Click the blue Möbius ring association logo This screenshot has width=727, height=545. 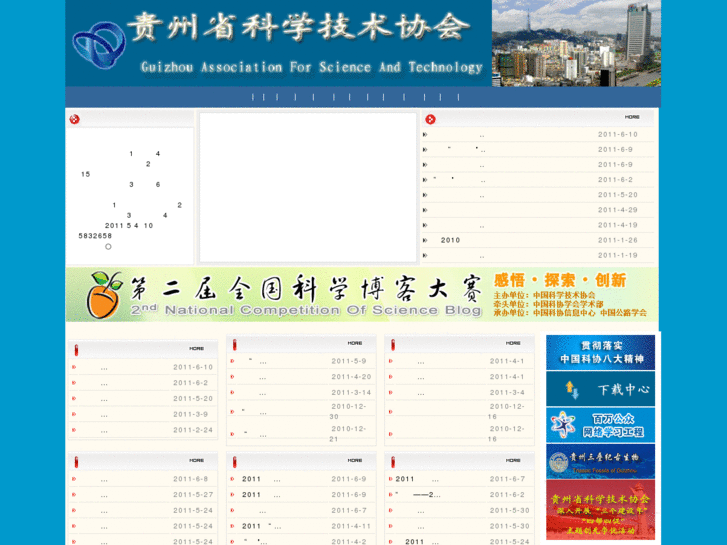(x=99, y=45)
